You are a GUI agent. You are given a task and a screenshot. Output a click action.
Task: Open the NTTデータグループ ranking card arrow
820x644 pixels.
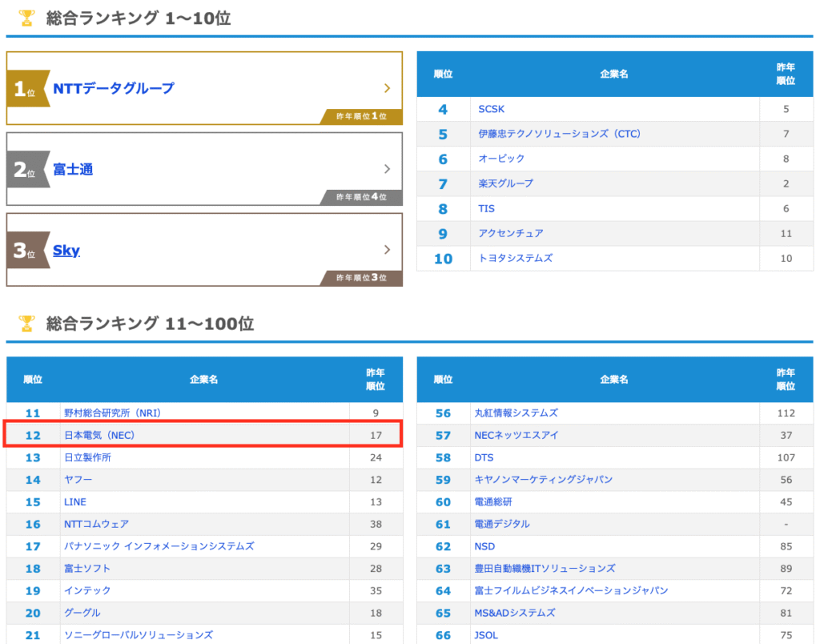coord(387,88)
